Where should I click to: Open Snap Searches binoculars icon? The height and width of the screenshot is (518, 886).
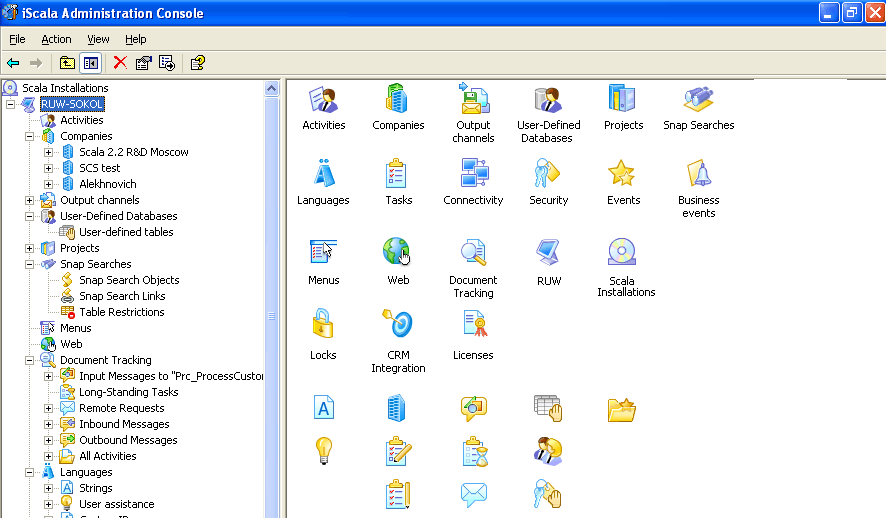698,99
